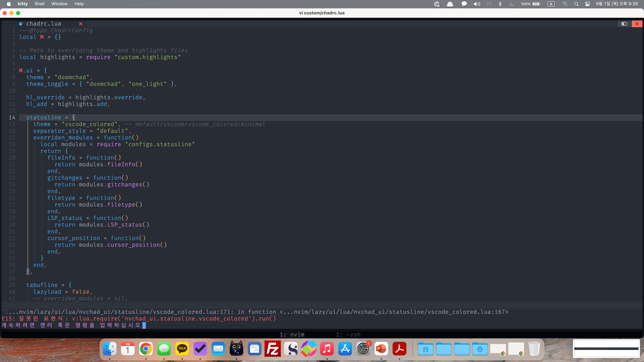This screenshot has width=644, height=362.
Task: Launch Microsoft PowerPoint from the Dock
Action: (x=381, y=349)
